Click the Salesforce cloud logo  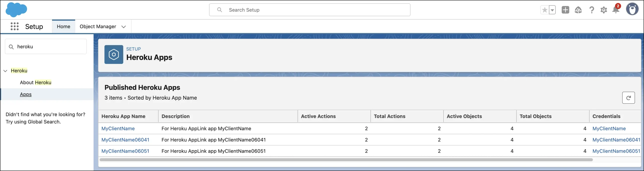16,10
